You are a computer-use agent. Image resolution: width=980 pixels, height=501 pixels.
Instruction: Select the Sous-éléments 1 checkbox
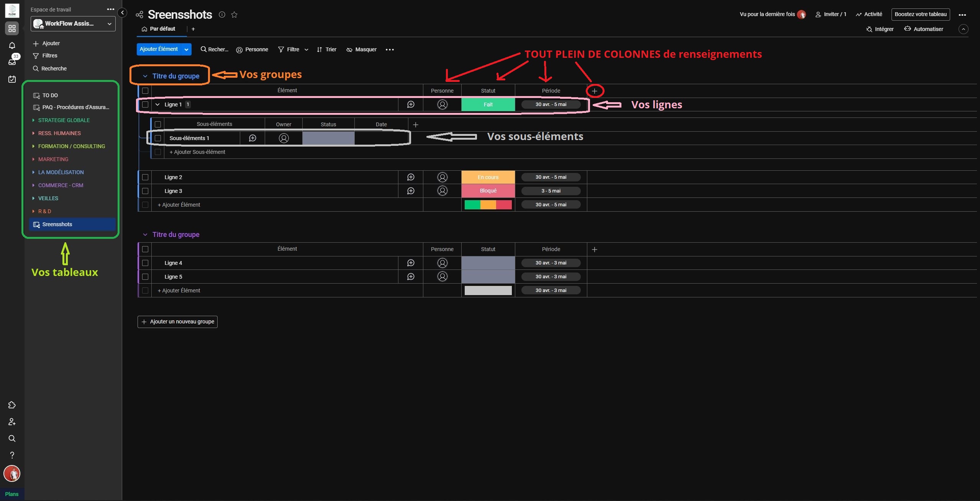point(158,138)
